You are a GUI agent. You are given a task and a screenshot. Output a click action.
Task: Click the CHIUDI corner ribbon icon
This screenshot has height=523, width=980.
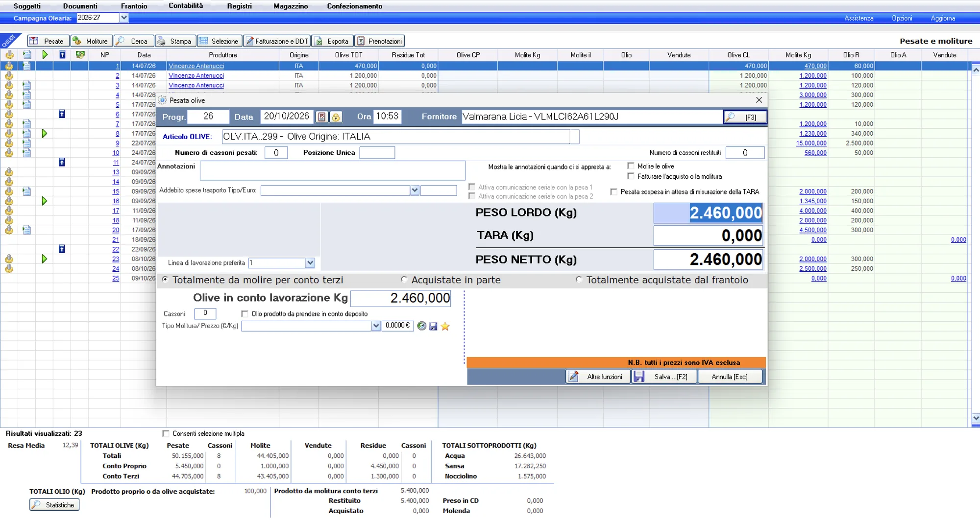[9, 41]
